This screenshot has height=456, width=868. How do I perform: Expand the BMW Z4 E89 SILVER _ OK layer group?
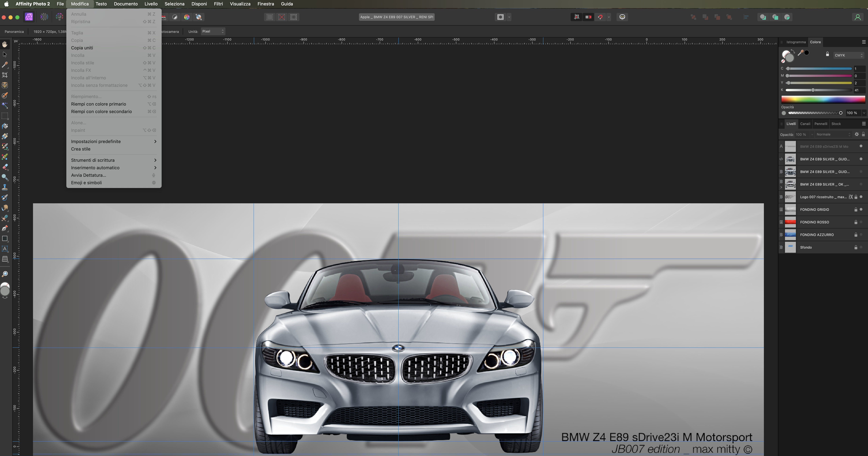[781, 187]
